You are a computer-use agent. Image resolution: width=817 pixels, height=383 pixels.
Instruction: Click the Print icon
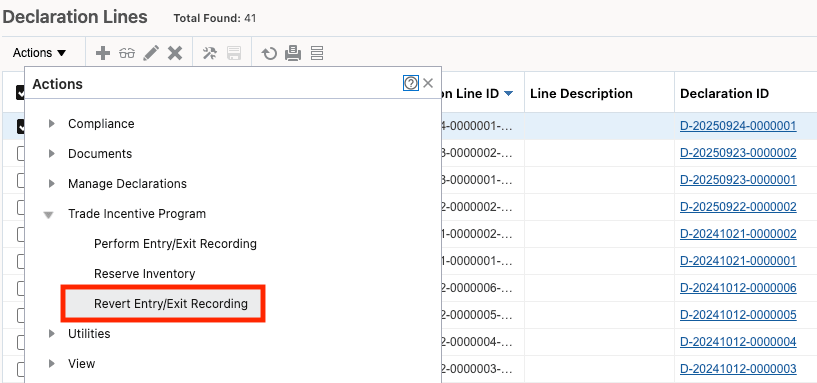293,53
